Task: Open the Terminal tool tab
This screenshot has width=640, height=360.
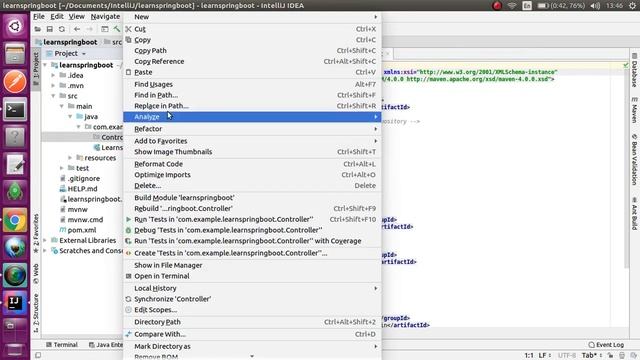Action: point(62,344)
